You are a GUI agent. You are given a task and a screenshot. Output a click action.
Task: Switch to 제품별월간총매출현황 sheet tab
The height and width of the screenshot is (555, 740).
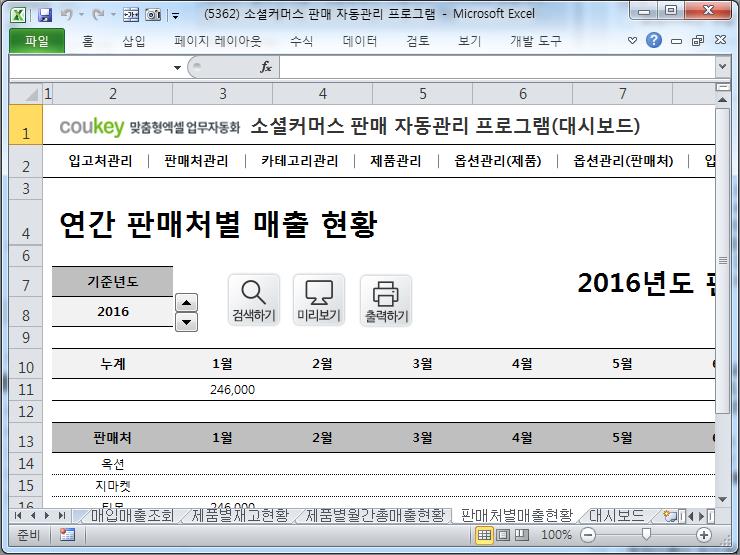375,515
